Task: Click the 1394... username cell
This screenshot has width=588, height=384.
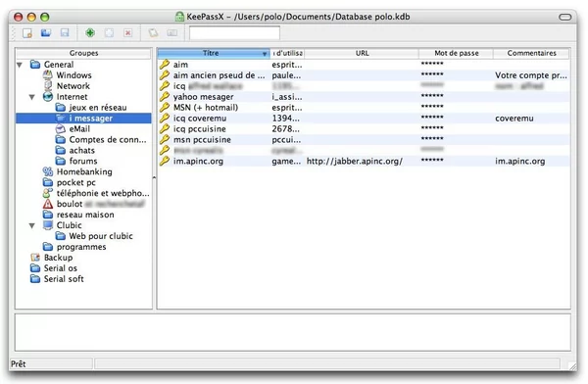Action: 286,119
